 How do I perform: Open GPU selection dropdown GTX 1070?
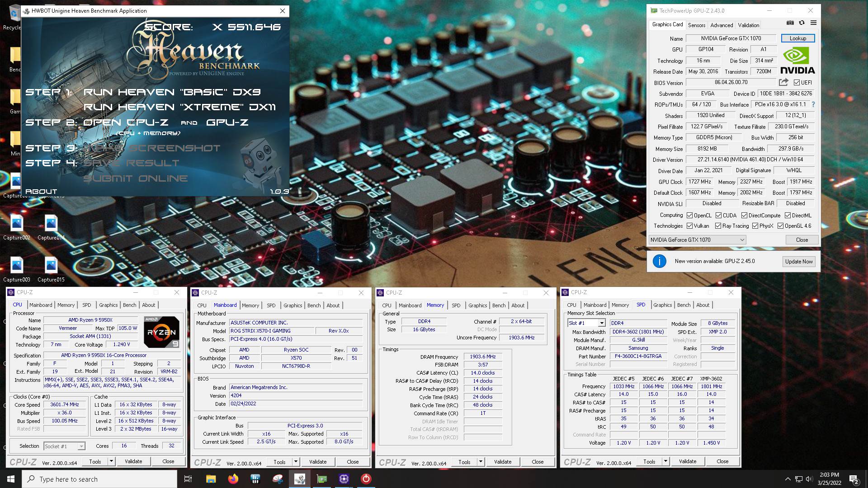698,240
